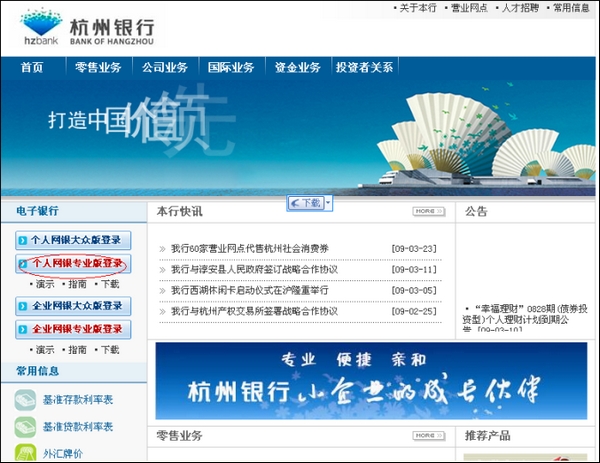This screenshot has height=463, width=600.
Task: Click the fan artwork hero banner
Action: 298,138
